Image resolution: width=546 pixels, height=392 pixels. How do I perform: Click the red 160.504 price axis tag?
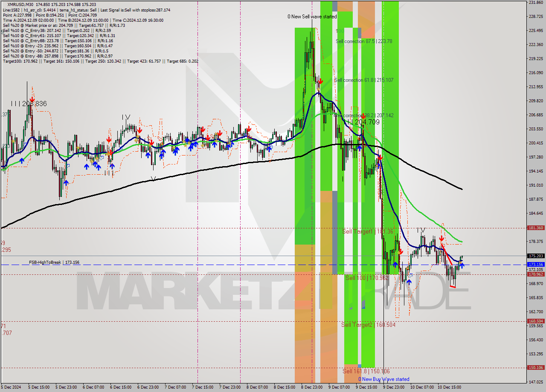pyautogui.click(x=536, y=321)
